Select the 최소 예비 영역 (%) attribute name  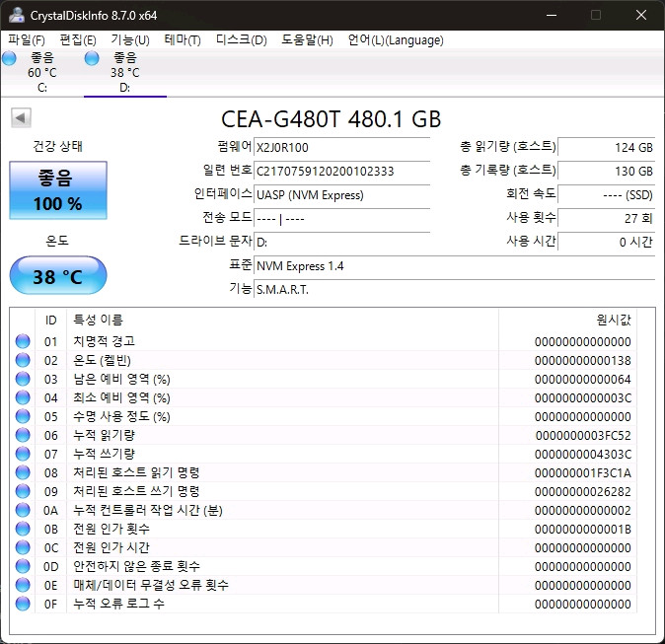pos(121,397)
